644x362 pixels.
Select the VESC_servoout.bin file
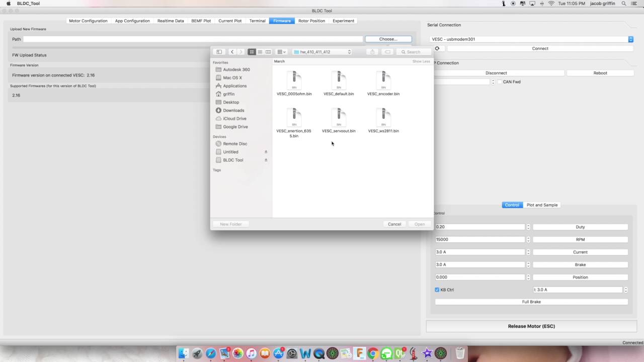[x=339, y=121]
